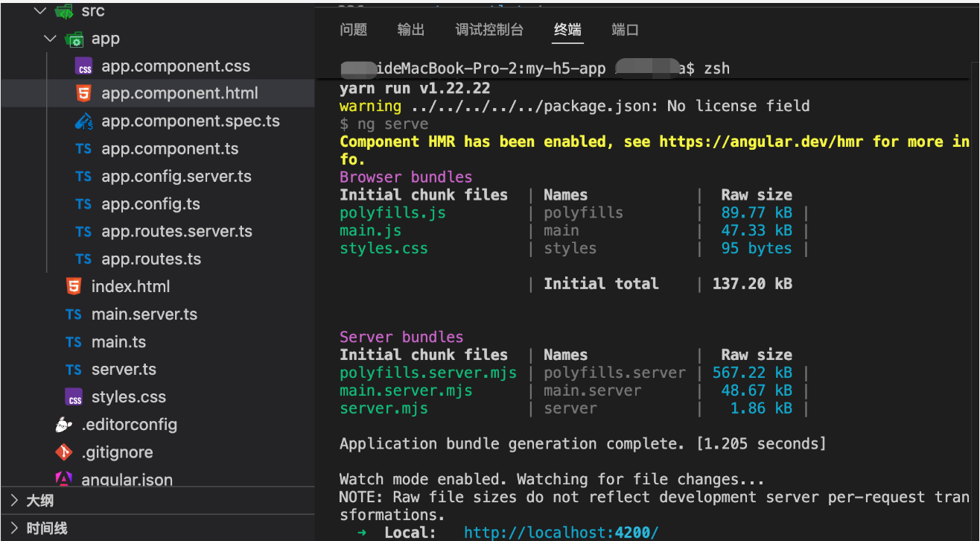Open the http://localhost:4200/ link
980x541 pixels.
point(561,532)
